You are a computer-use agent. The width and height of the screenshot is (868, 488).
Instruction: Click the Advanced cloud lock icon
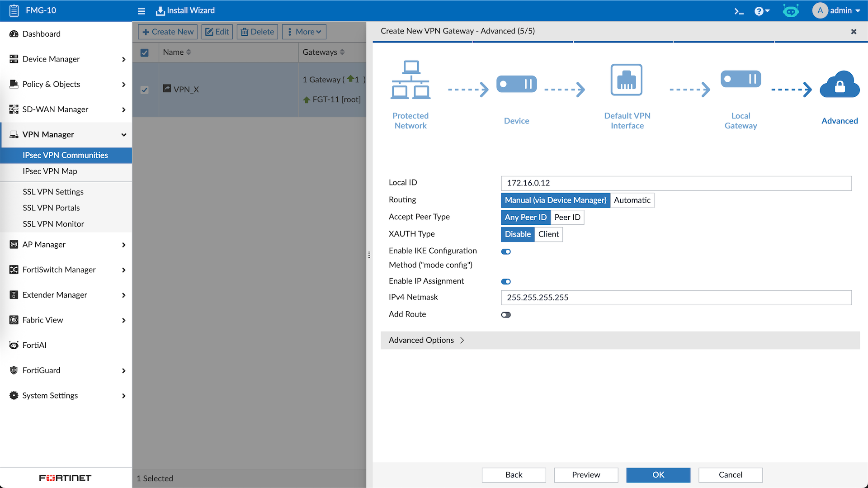click(x=840, y=85)
